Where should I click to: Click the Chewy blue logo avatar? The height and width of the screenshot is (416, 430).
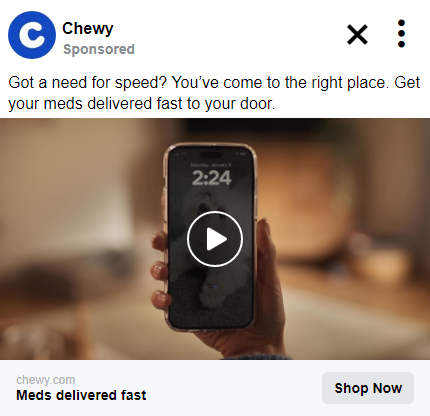tap(32, 35)
